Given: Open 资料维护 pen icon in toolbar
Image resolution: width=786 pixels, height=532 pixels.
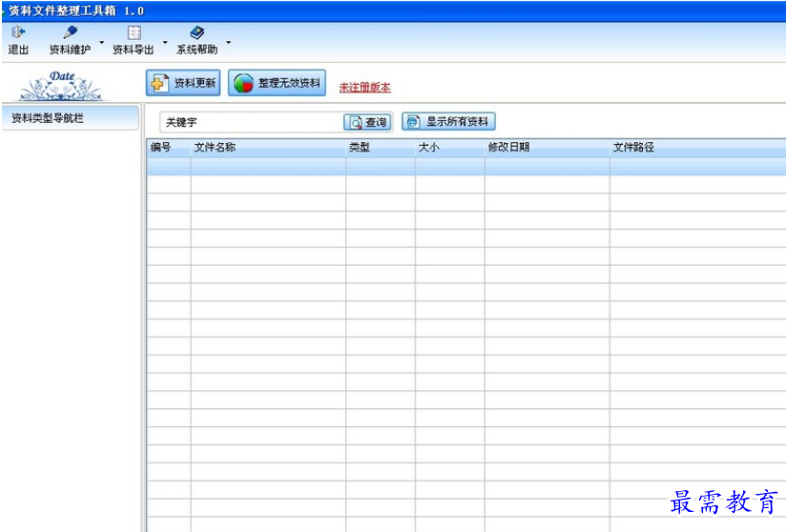Looking at the screenshot, I should pos(71,32).
